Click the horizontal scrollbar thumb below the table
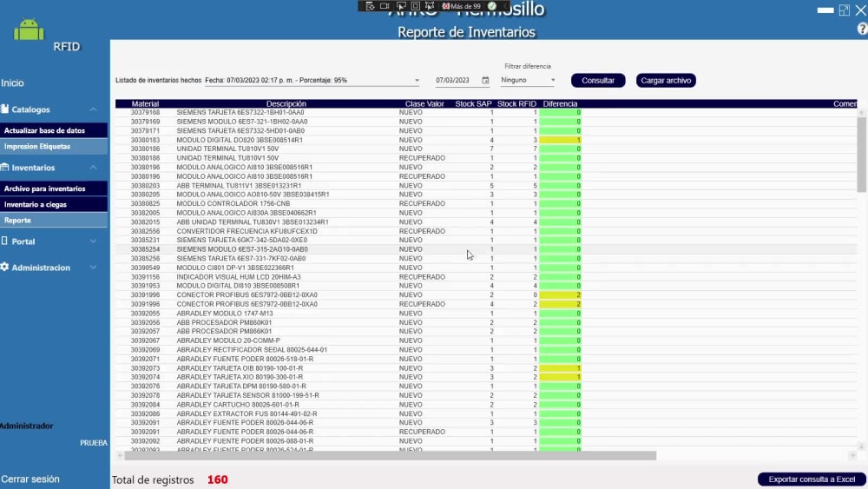 point(391,456)
